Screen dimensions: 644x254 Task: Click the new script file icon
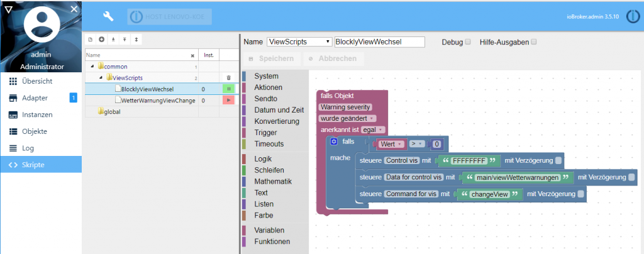90,40
